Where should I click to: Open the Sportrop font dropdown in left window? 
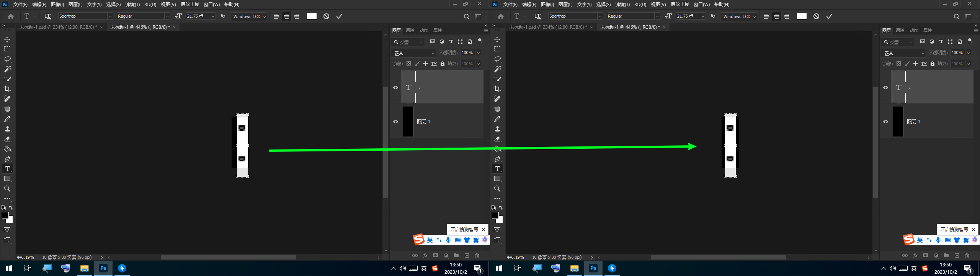tap(110, 16)
